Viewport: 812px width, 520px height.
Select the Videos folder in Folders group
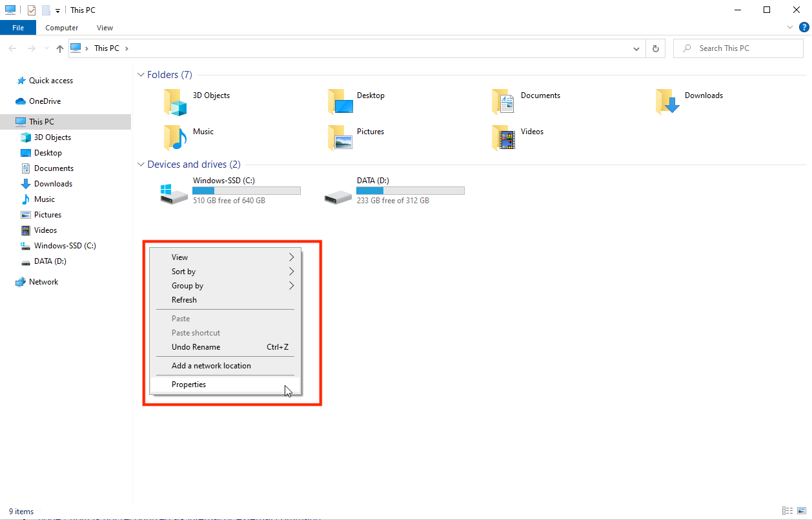(x=503, y=138)
